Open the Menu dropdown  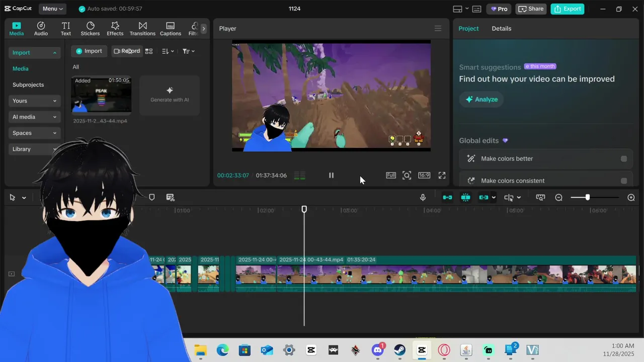tap(53, 9)
